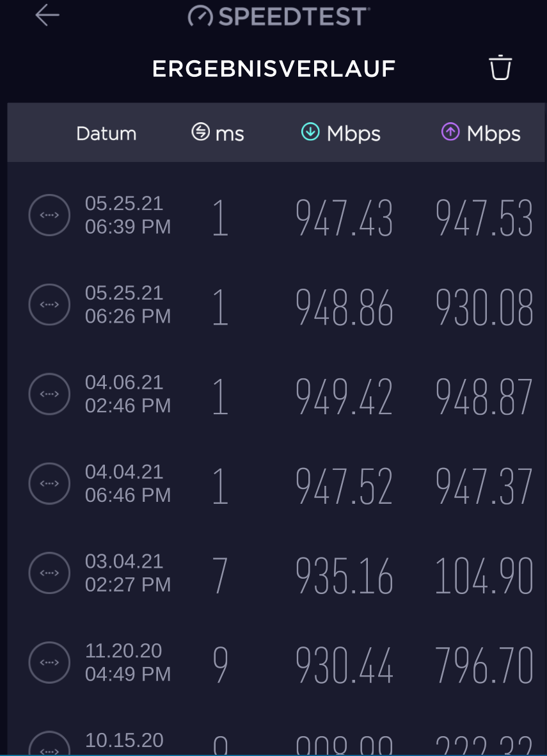Tap the 796.70 upload speed value

coord(484,666)
